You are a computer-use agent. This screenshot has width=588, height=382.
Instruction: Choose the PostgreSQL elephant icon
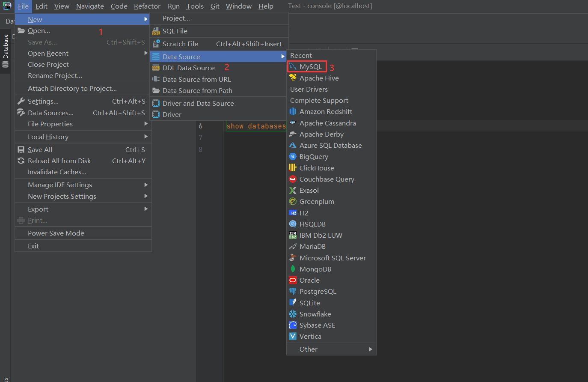pyautogui.click(x=293, y=291)
